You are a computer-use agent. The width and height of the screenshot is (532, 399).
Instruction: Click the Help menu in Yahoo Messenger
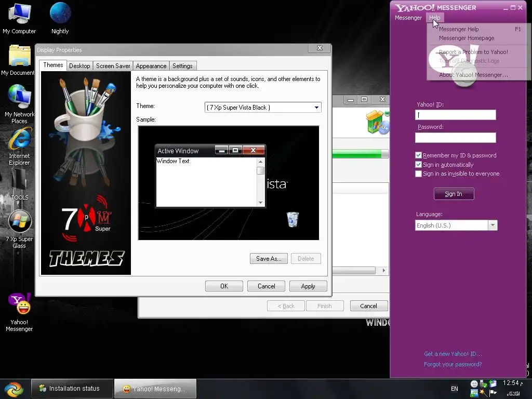(x=434, y=18)
